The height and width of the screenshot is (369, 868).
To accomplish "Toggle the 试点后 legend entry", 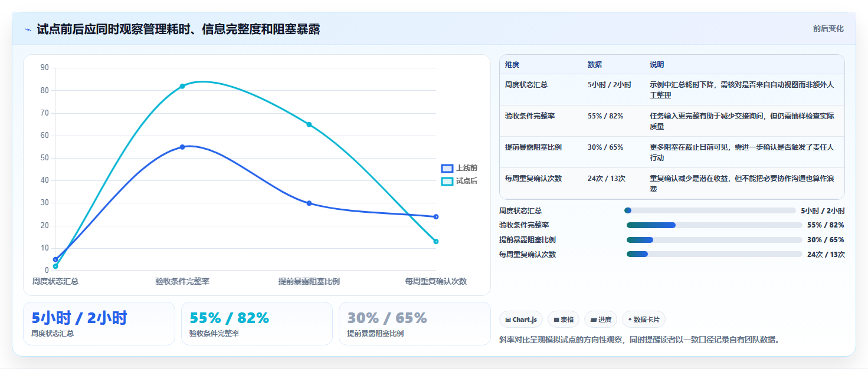I will click(460, 181).
